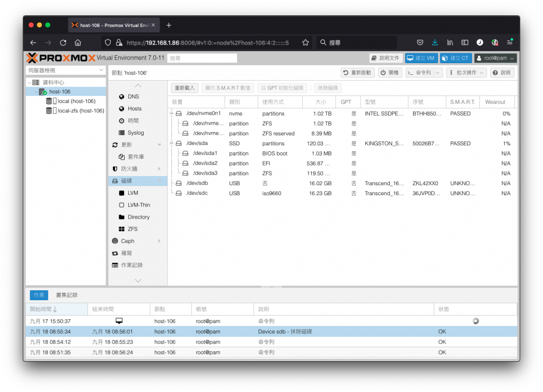Click the site security shield icon
543x392 pixels.
108,42
